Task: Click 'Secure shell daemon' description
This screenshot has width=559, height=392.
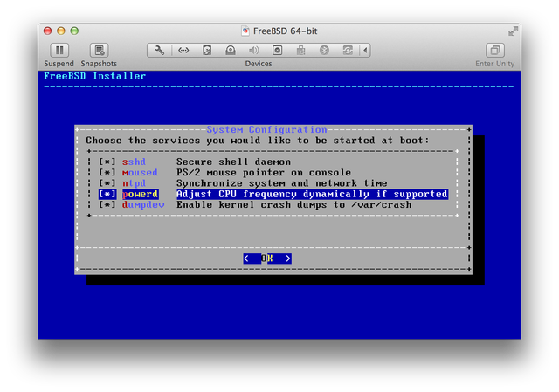Action: (233, 162)
